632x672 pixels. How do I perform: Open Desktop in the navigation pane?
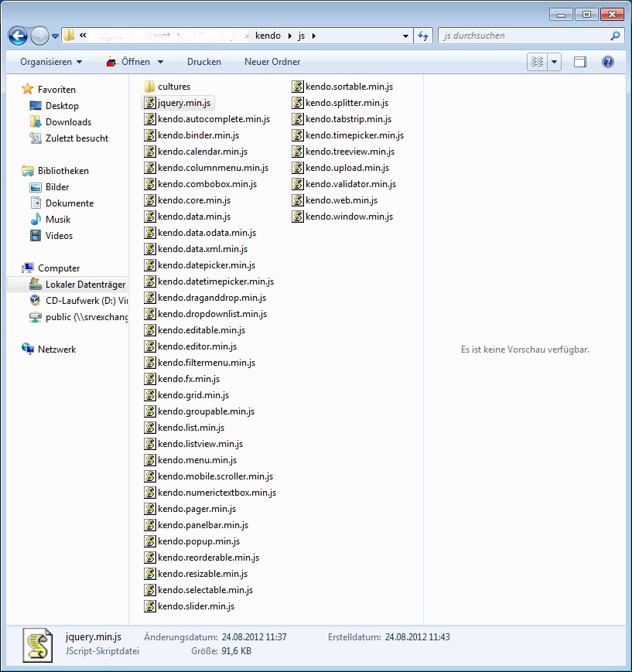54,105
